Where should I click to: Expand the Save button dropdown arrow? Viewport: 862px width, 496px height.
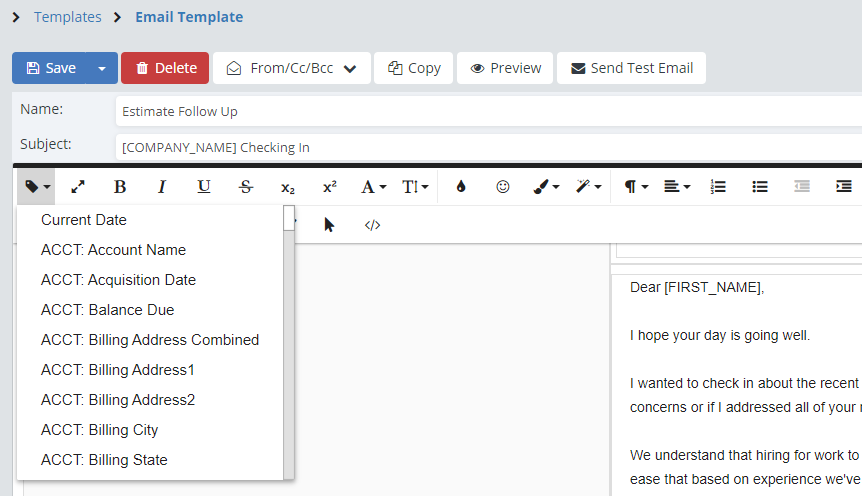[x=102, y=68]
